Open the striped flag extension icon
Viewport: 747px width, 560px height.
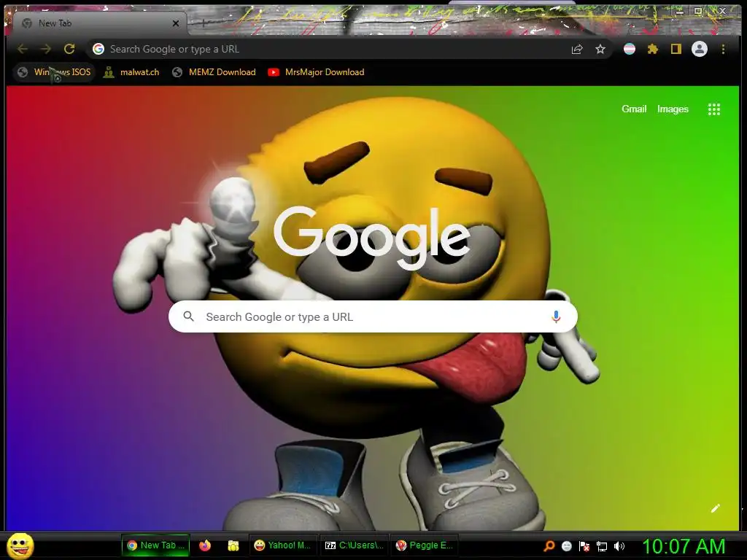coord(630,49)
